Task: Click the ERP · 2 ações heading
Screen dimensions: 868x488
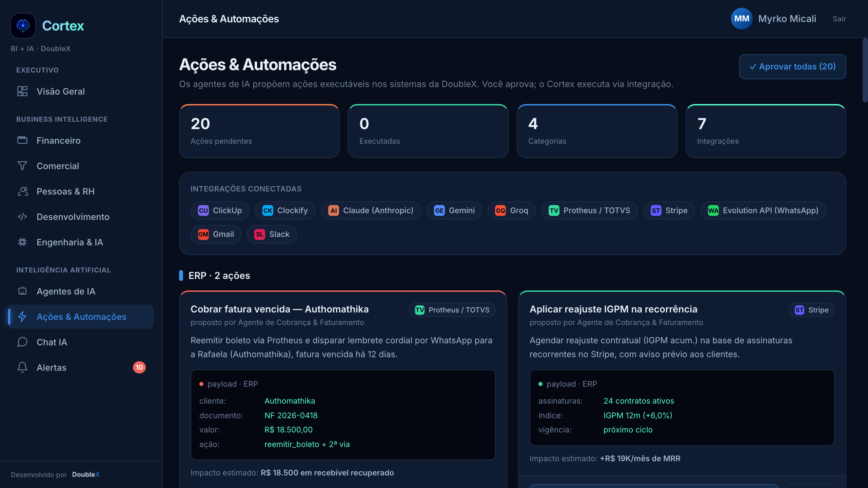Action: 219,276
